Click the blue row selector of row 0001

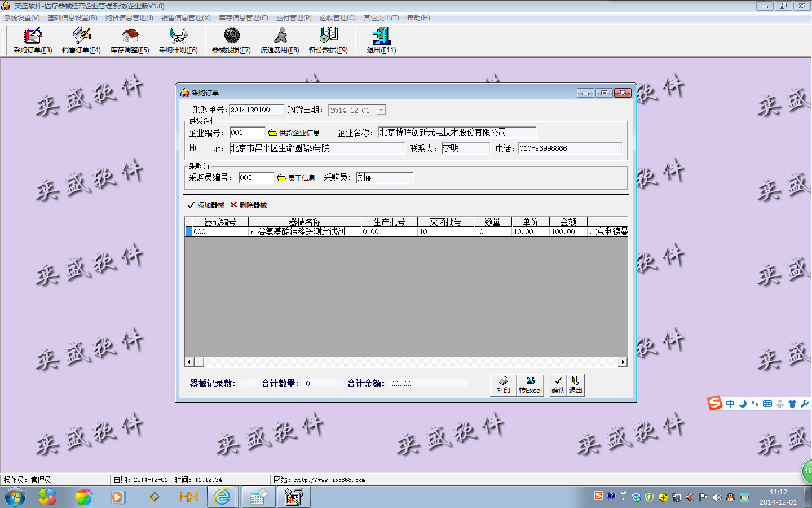point(188,232)
